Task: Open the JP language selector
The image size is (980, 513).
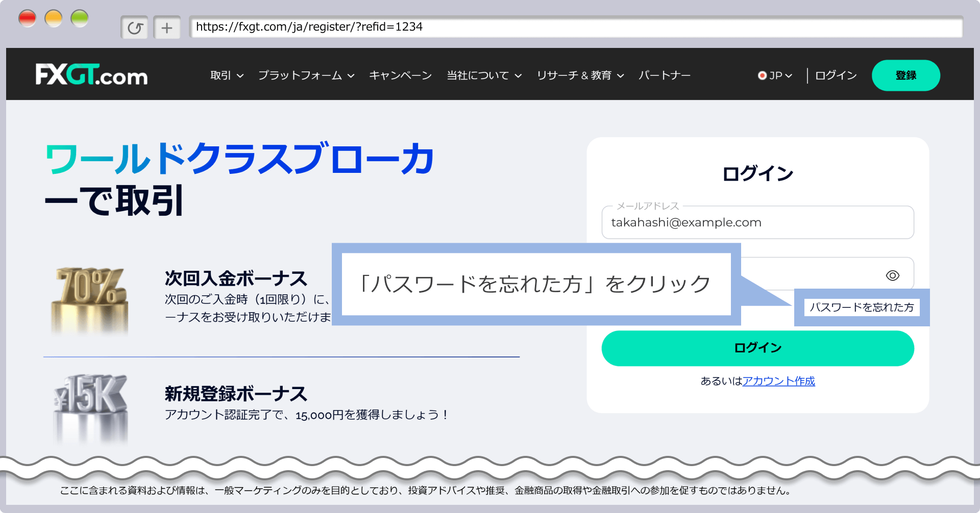Action: 775,75
